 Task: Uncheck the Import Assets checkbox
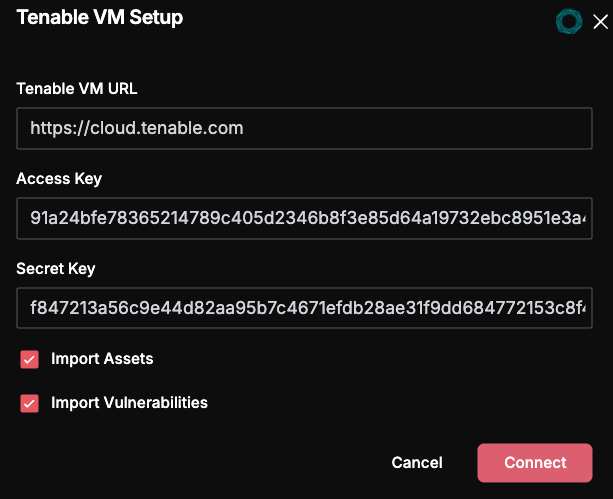click(x=29, y=359)
